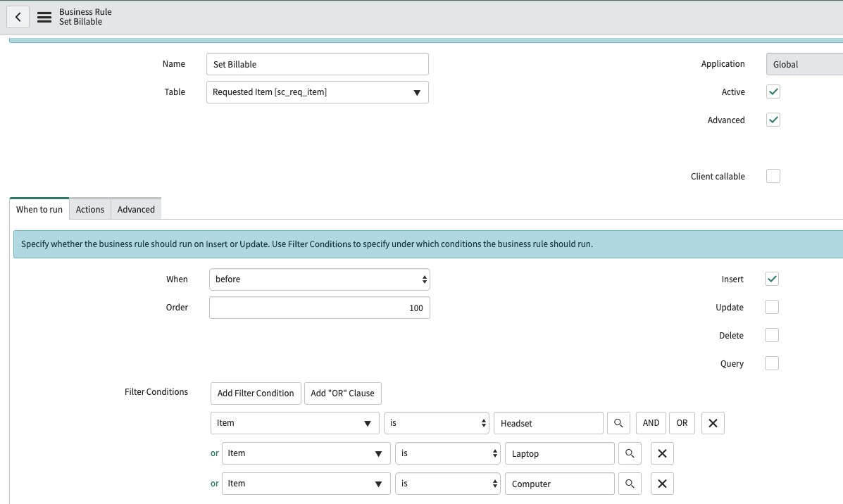Screen dimensions: 843x504
Task: Check the Update checkbox
Action: tap(772, 308)
